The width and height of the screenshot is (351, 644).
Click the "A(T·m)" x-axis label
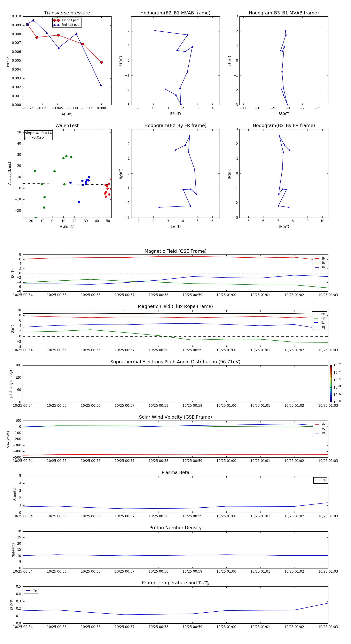[x=67, y=114]
